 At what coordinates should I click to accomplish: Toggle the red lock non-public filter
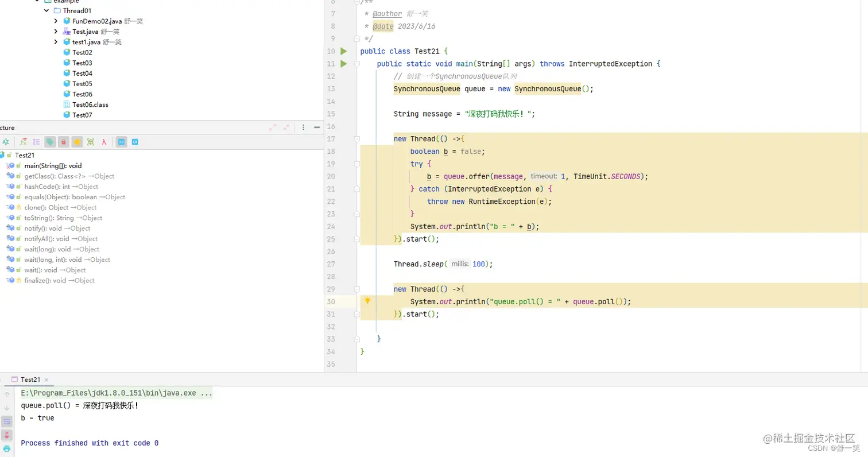[64, 142]
